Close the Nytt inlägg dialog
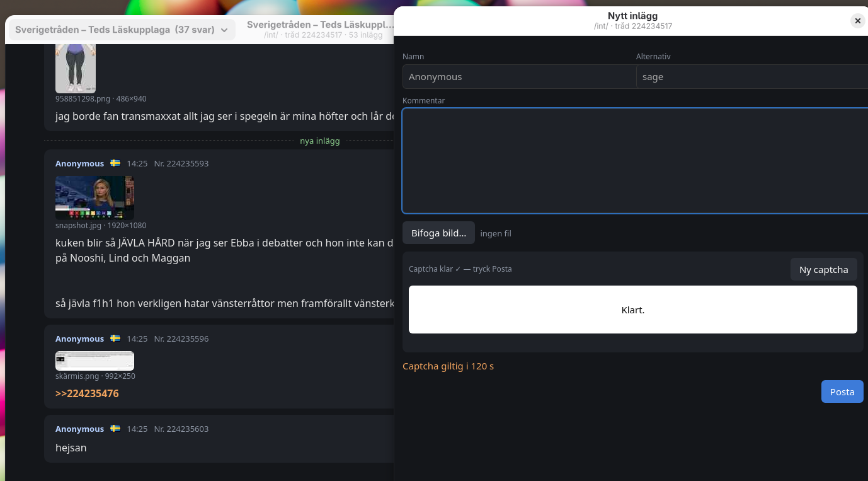 coord(858,21)
